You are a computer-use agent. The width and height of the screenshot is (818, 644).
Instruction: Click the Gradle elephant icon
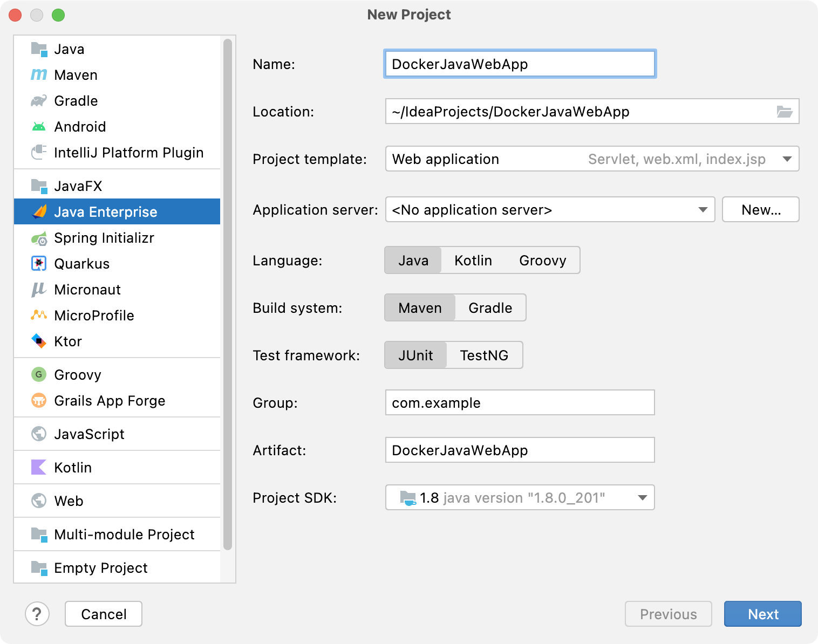pyautogui.click(x=39, y=101)
